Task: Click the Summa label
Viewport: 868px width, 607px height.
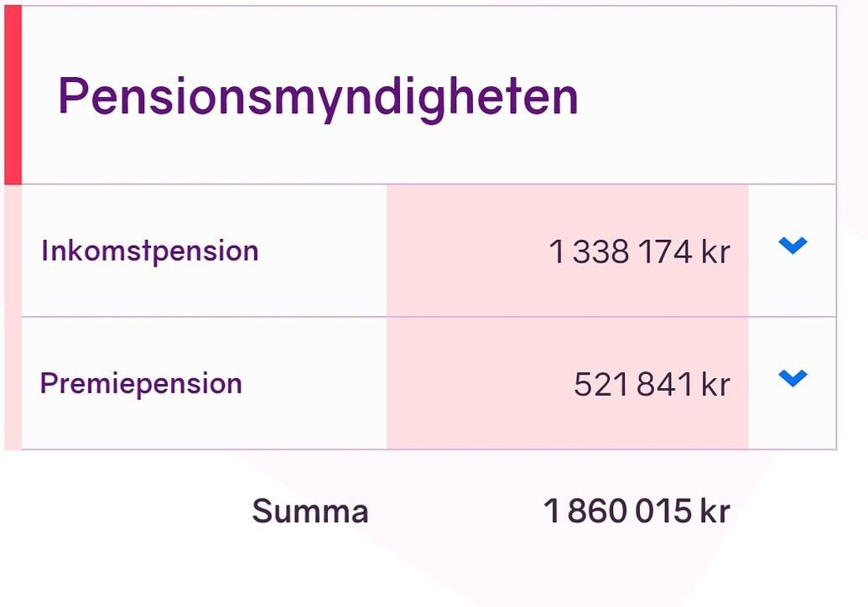Action: (x=309, y=509)
